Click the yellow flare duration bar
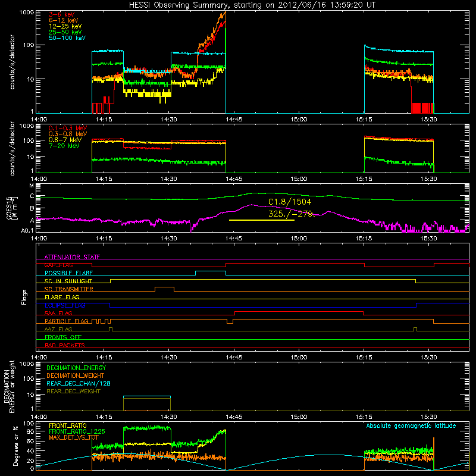This screenshot has width=476, height=476. [x=262, y=220]
